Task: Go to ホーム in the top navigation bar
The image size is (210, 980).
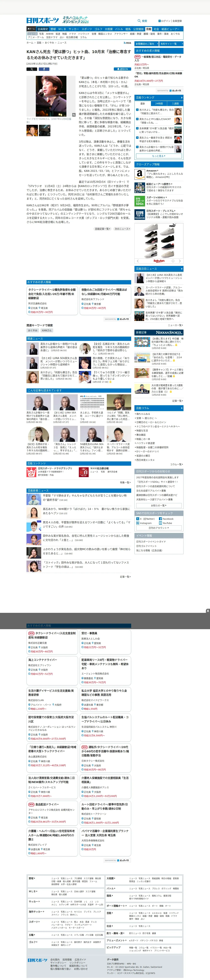Action: pyautogui.click(x=31, y=29)
